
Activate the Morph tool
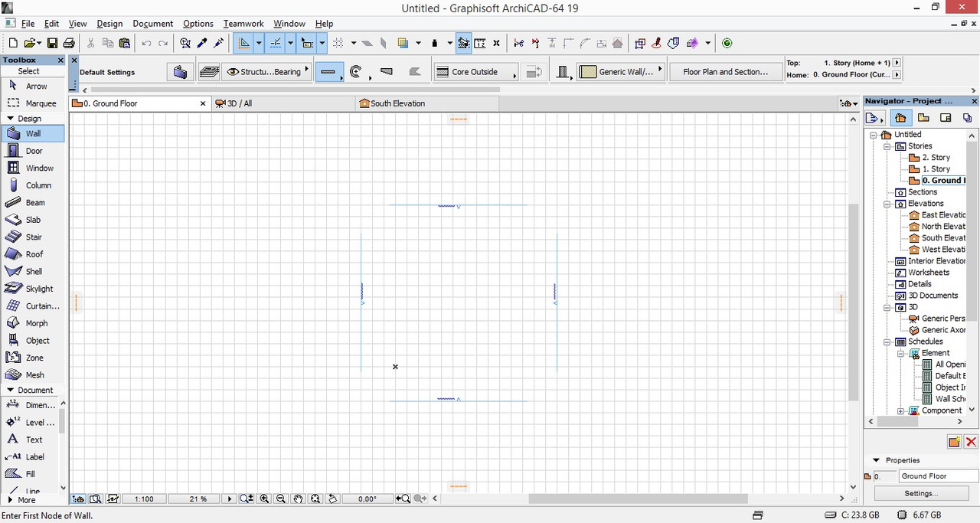tap(33, 323)
